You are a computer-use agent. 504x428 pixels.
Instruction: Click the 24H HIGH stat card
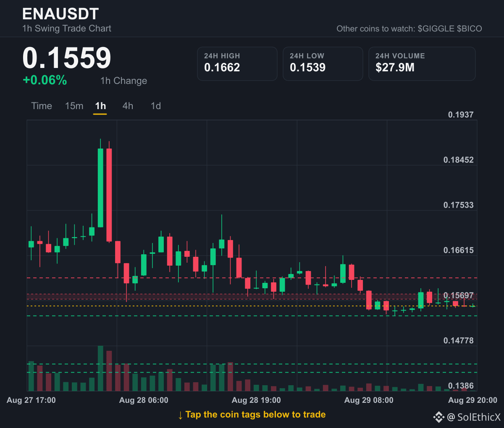(237, 64)
